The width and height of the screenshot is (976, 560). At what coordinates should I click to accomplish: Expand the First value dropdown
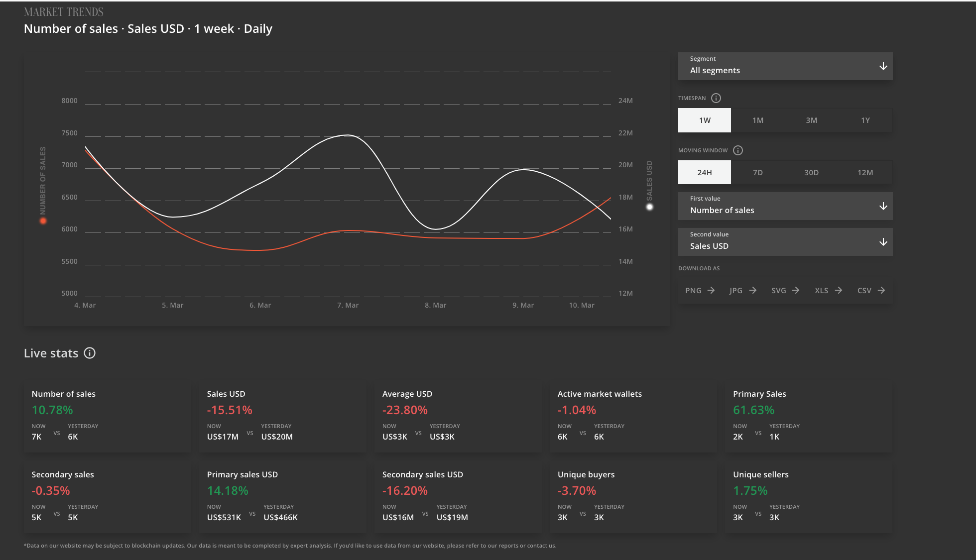pyautogui.click(x=785, y=206)
